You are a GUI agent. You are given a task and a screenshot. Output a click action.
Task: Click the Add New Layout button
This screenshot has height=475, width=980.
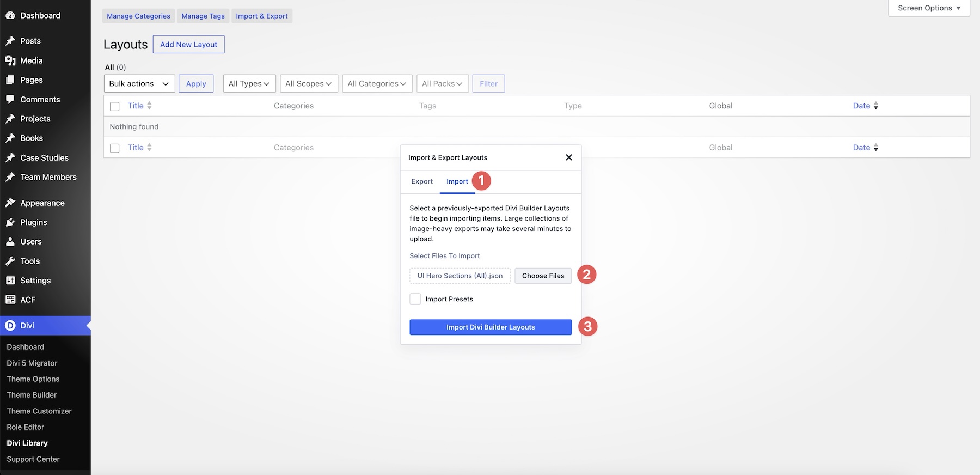[x=188, y=44]
